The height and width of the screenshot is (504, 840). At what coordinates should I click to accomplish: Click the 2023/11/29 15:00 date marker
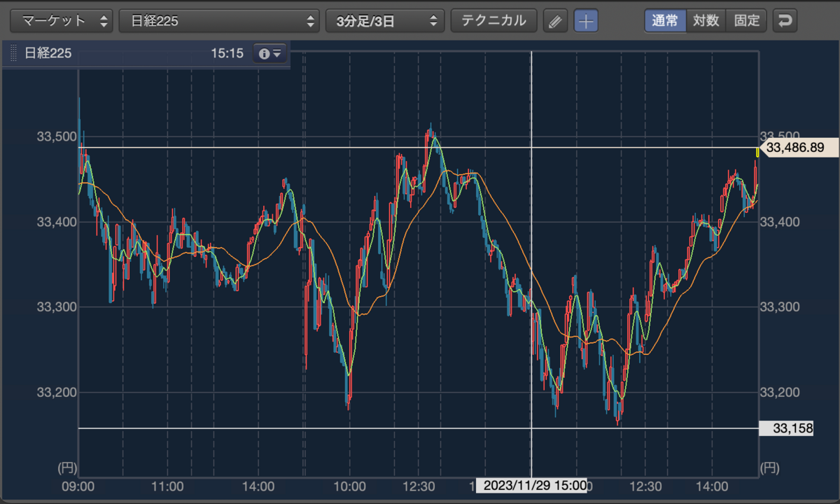pyautogui.click(x=531, y=485)
